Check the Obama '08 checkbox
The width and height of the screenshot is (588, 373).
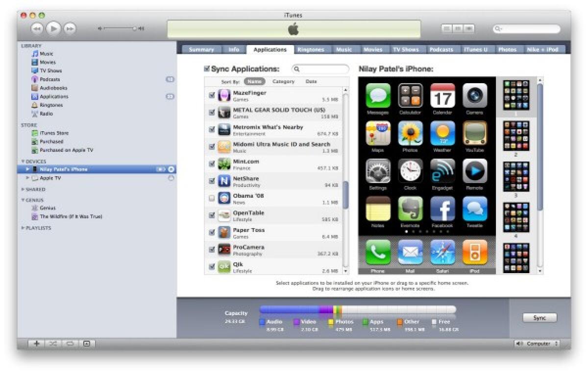(x=212, y=198)
